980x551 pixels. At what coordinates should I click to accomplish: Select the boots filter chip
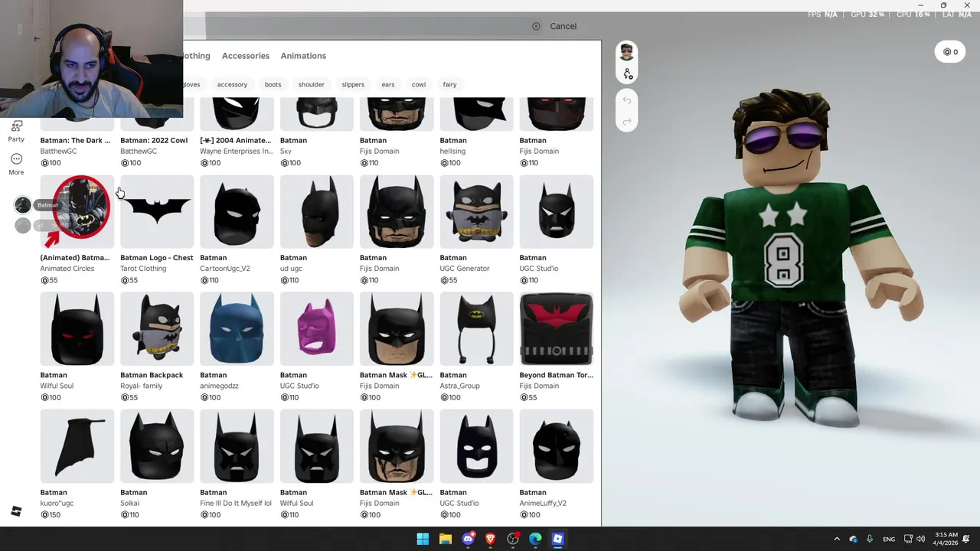point(273,84)
